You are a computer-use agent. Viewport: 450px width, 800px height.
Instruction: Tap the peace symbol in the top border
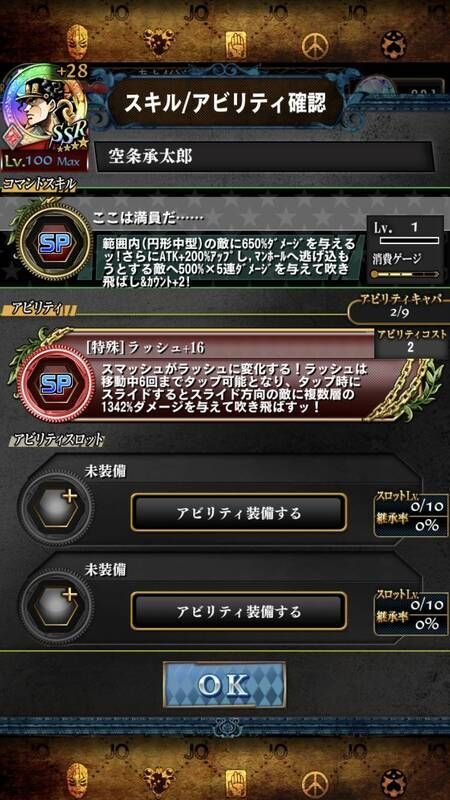(315, 46)
